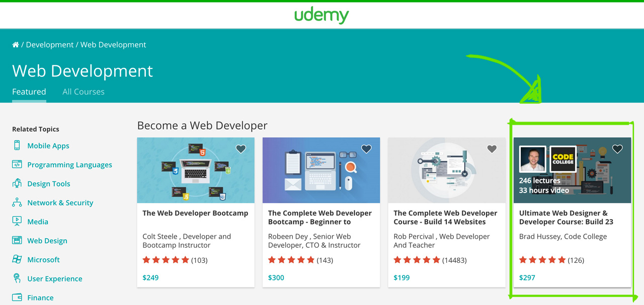
Task: Click the Design Tools icon
Action: 17,183
